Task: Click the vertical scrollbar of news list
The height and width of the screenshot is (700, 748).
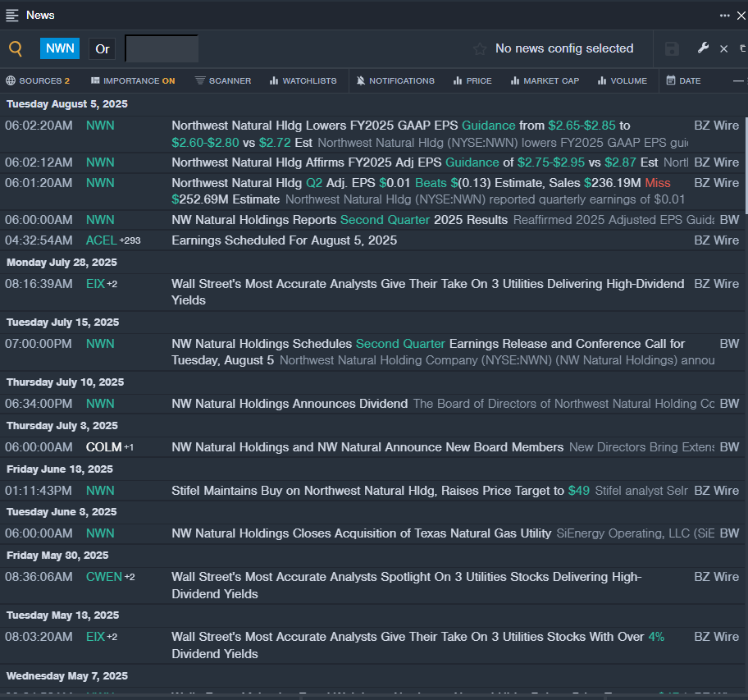Action: pos(746,165)
